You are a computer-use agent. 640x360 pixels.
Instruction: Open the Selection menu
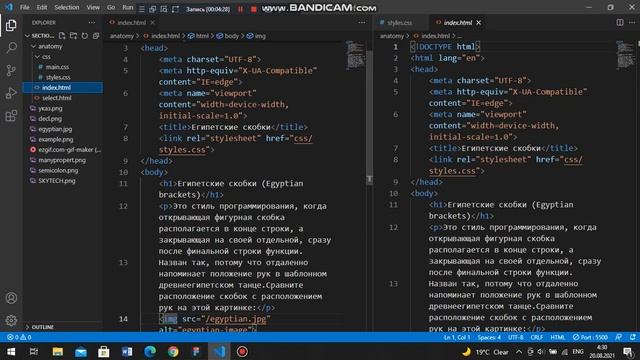point(67,7)
